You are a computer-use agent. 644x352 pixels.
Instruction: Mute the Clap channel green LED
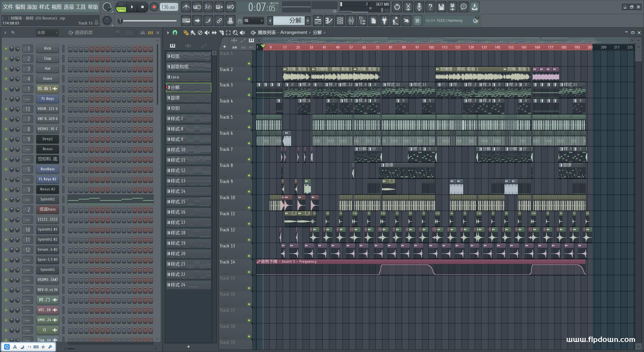pyautogui.click(x=6, y=59)
